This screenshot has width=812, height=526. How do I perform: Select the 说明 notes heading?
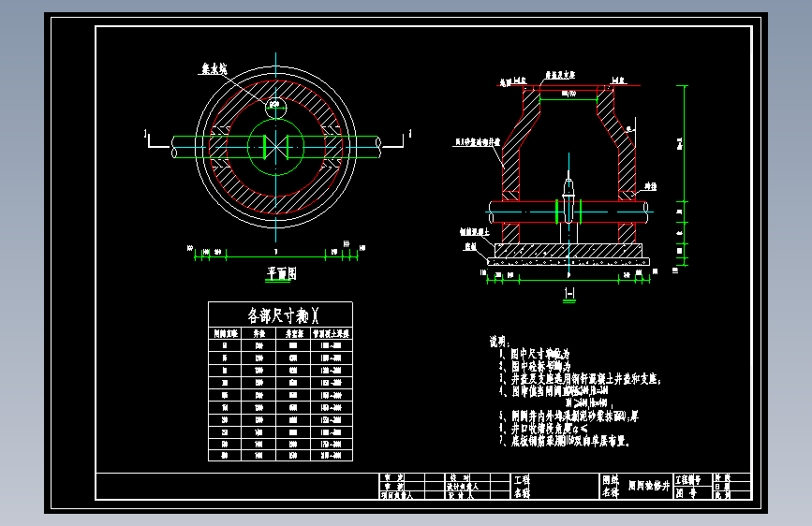point(500,342)
